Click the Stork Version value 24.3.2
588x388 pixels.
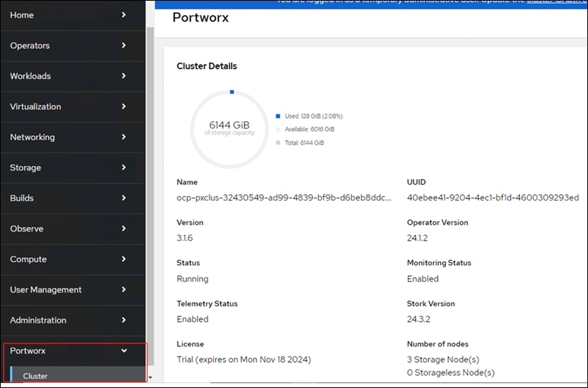pyautogui.click(x=419, y=319)
